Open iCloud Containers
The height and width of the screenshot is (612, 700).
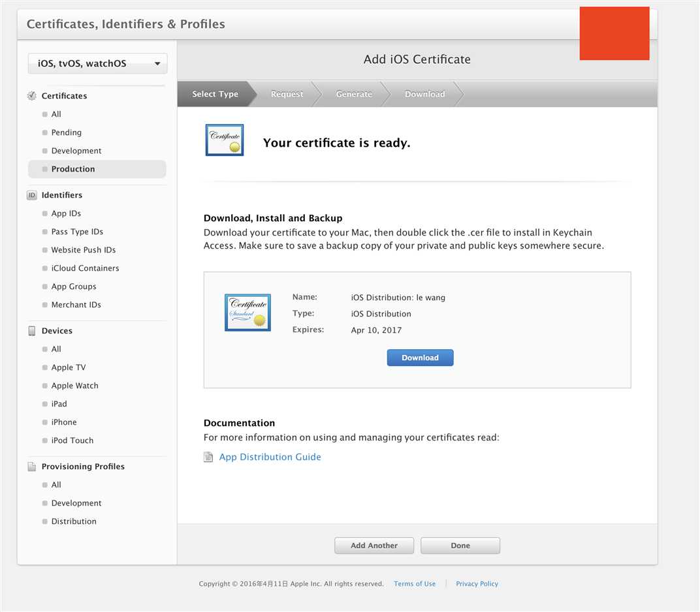[x=86, y=269]
